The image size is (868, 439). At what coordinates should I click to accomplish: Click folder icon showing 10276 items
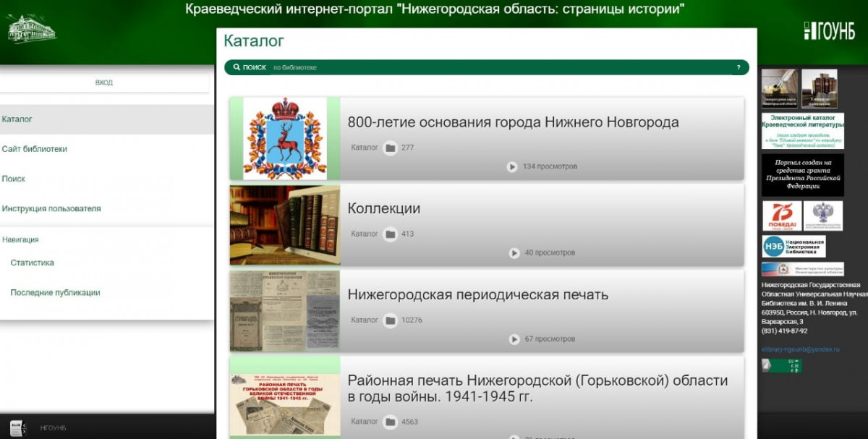coord(391,320)
